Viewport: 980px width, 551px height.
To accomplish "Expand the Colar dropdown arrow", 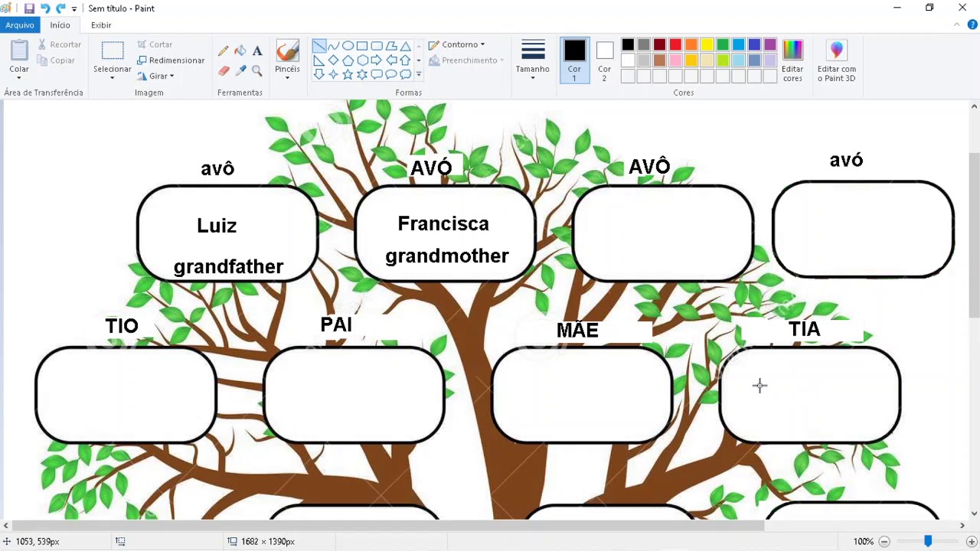I will pos(19,78).
